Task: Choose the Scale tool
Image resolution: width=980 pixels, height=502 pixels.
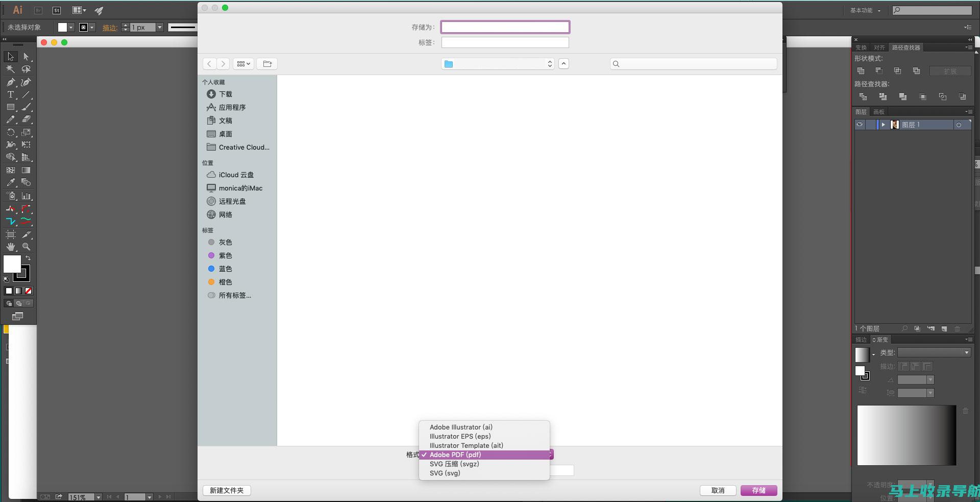Action: click(26, 132)
